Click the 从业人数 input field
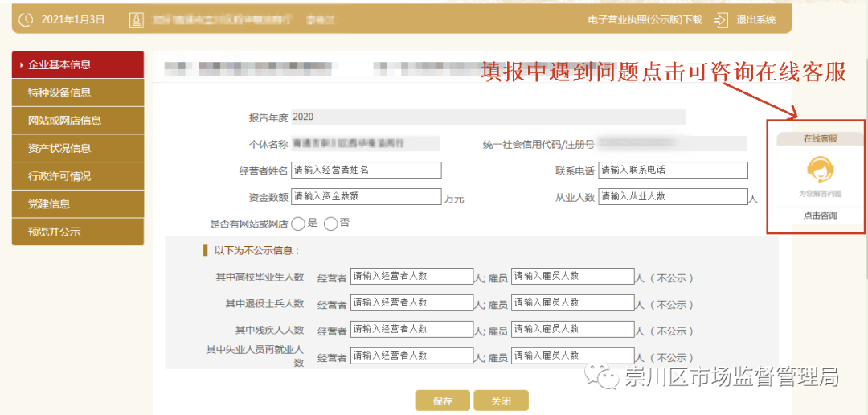 point(672,197)
